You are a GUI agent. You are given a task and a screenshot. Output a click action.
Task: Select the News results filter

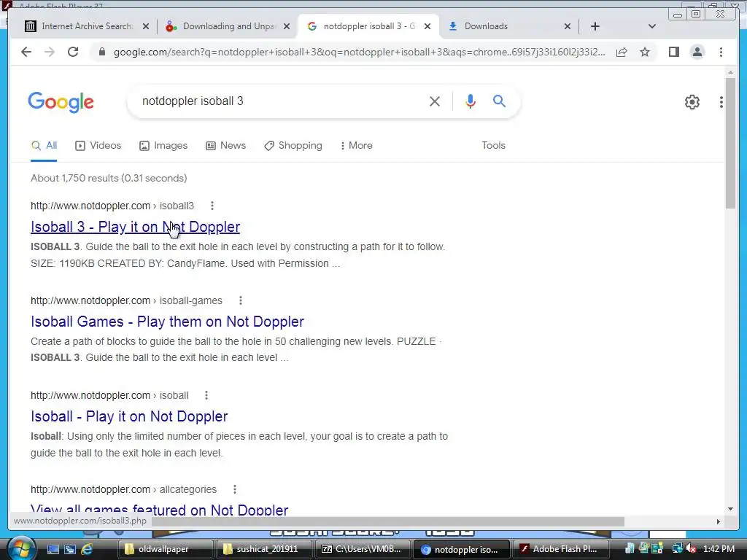click(226, 146)
